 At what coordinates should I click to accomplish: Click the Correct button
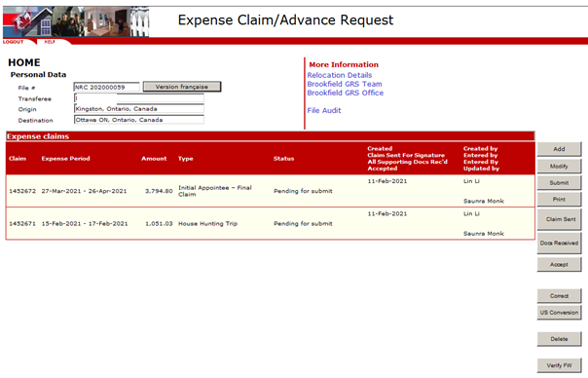tap(559, 296)
